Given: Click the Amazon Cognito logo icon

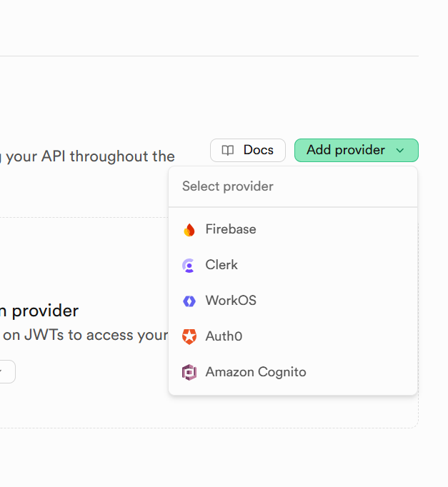Looking at the screenshot, I should click(x=189, y=372).
